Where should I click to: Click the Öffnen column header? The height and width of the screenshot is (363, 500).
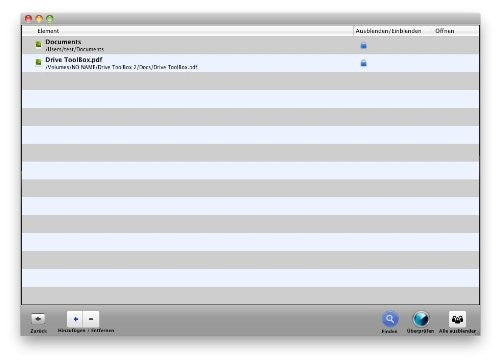(x=445, y=31)
